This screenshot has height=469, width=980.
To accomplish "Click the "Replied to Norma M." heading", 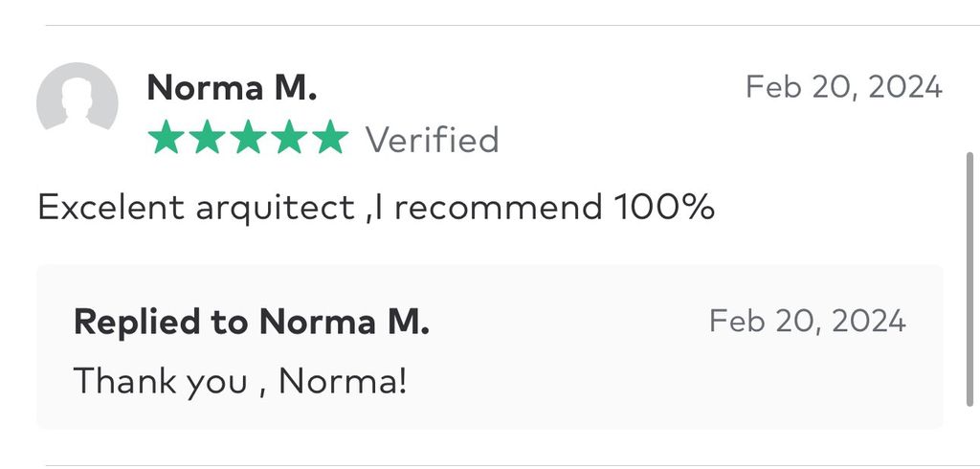I will tap(251, 322).
